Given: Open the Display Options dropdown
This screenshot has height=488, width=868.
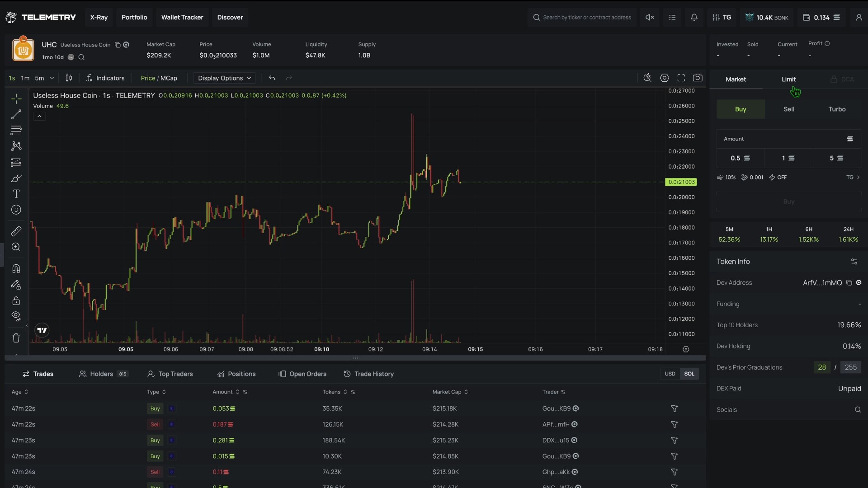Looking at the screenshot, I should point(225,78).
